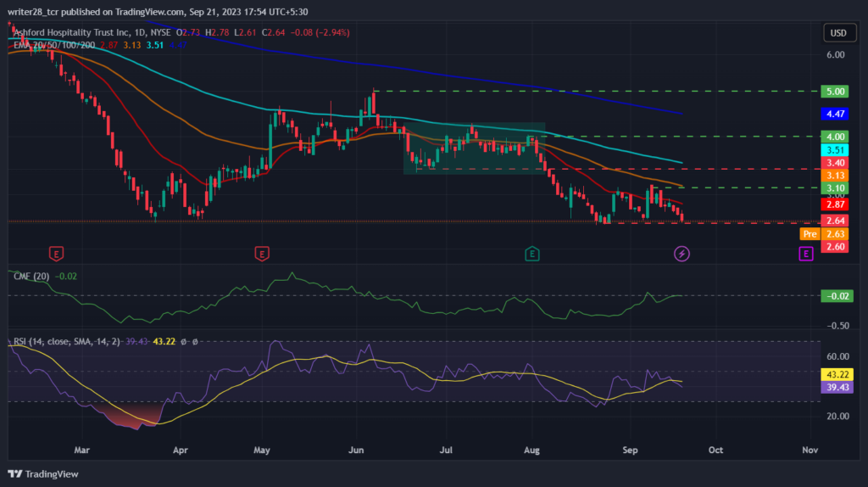Click the yellow 43.22 RSI average label
The height and width of the screenshot is (487, 868).
(x=837, y=374)
